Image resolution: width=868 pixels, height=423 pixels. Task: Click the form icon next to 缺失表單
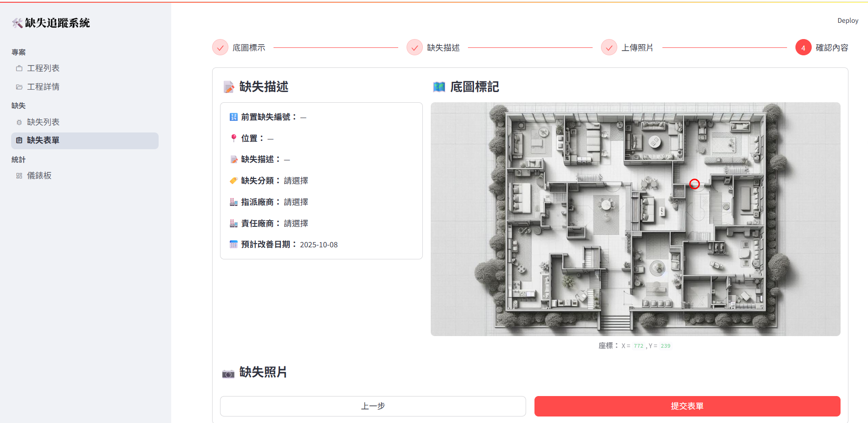19,140
